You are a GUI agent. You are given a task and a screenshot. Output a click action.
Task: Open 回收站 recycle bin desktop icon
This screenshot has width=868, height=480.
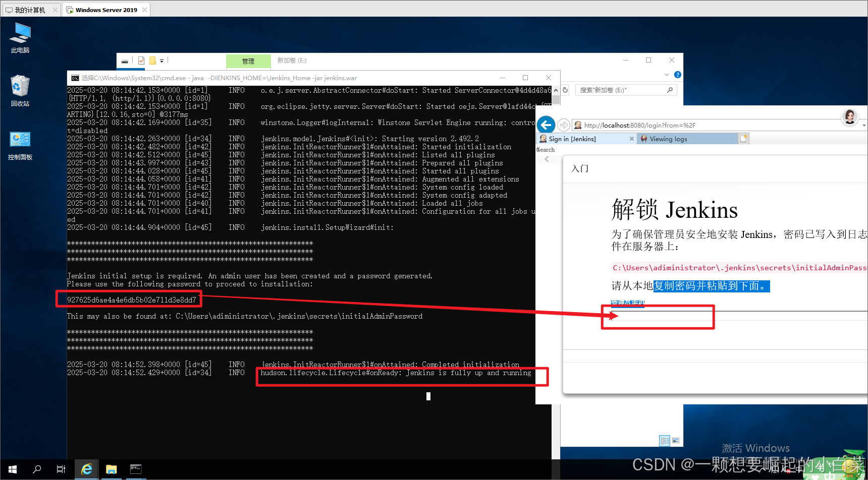click(20, 91)
